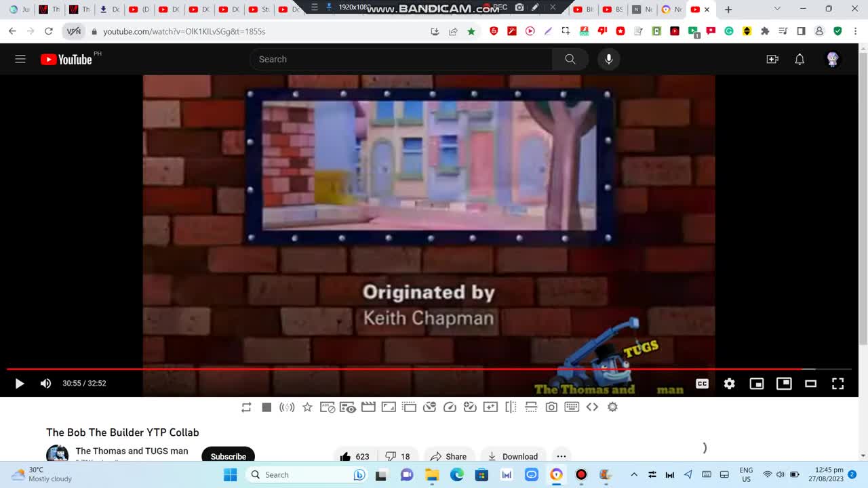Click the Share button

pyautogui.click(x=448, y=455)
